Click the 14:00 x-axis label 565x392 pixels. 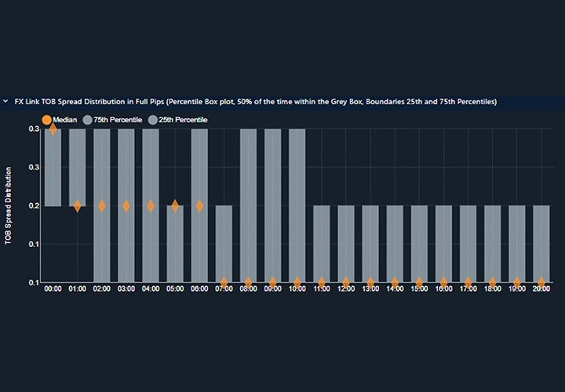pyautogui.click(x=395, y=291)
